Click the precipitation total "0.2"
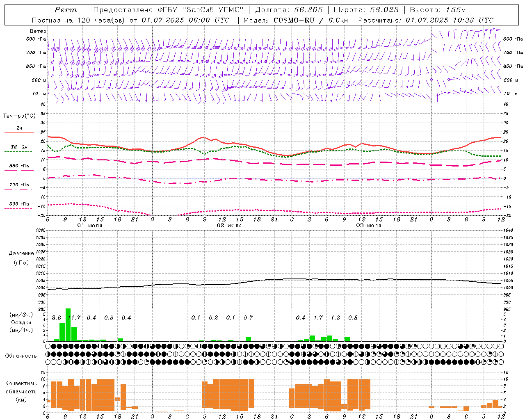 click(x=213, y=318)
